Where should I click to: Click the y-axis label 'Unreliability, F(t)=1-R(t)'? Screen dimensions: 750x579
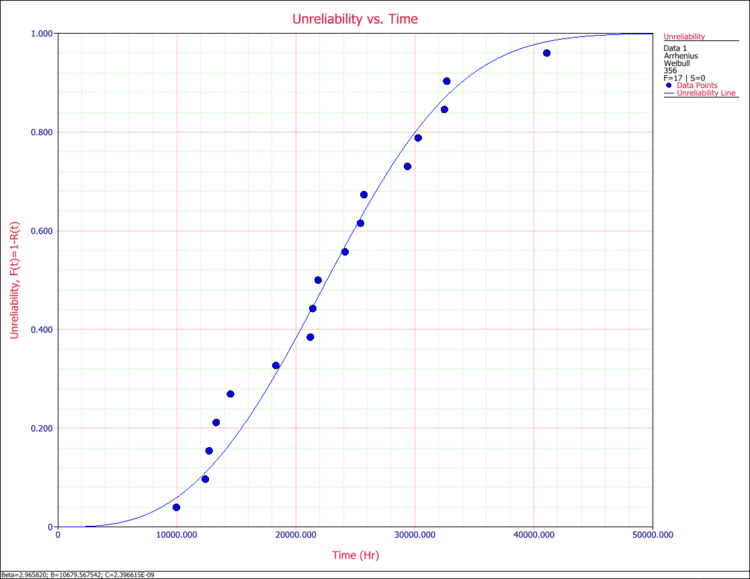(14, 280)
